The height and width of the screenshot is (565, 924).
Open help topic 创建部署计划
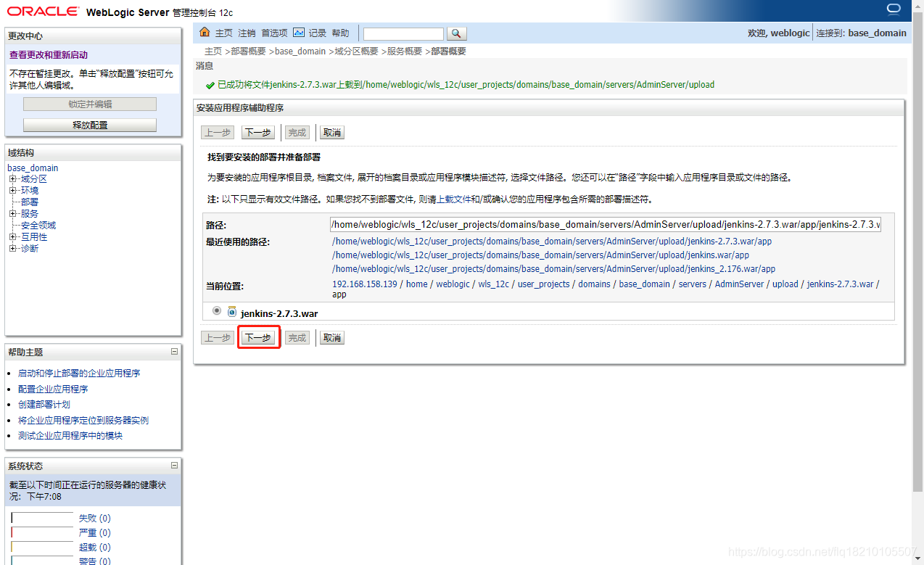coord(44,405)
